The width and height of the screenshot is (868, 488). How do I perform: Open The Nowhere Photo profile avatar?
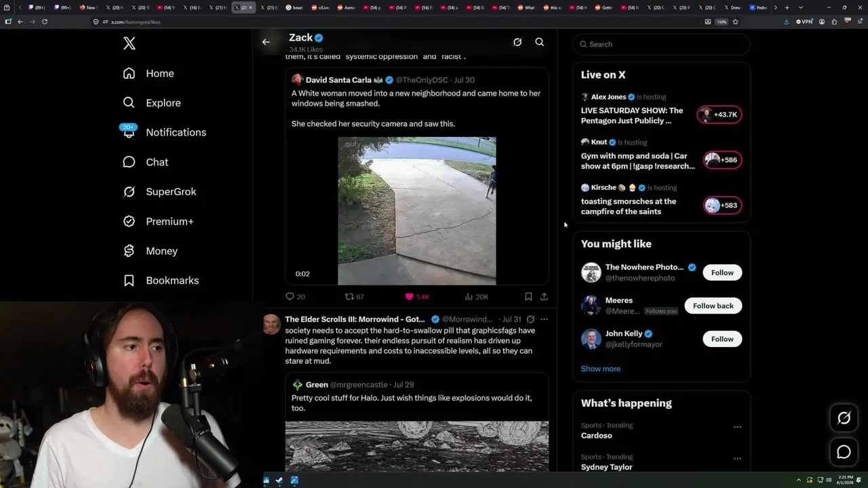pos(591,272)
